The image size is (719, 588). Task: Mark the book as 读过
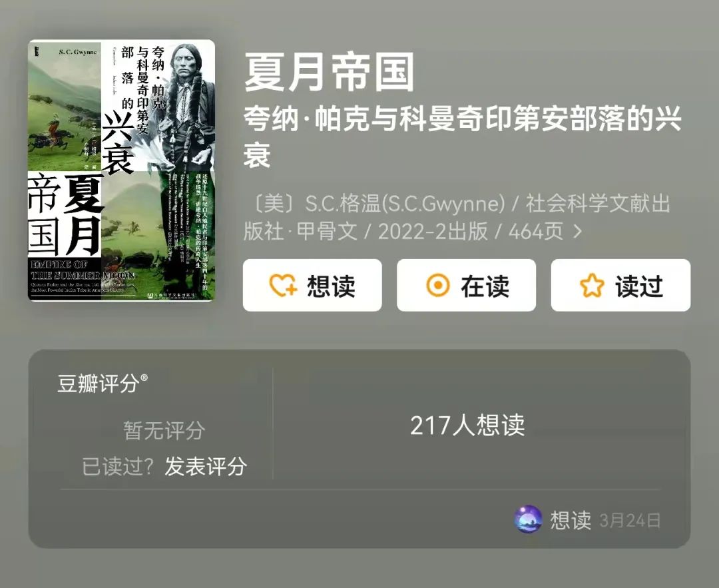tap(620, 285)
